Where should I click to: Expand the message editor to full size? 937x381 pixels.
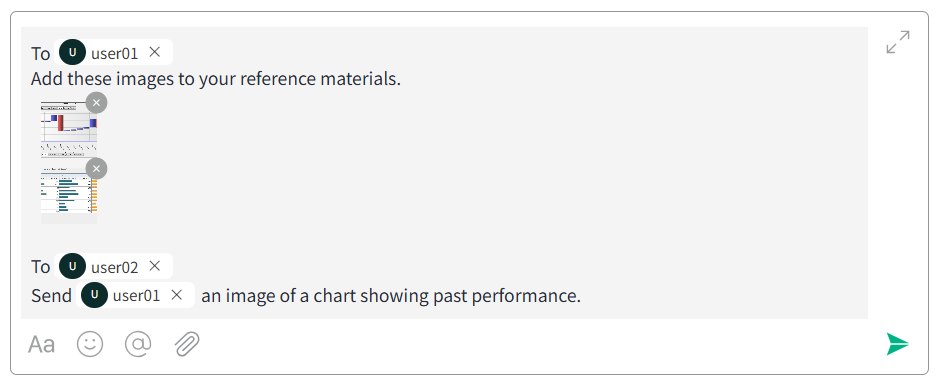pyautogui.click(x=898, y=42)
